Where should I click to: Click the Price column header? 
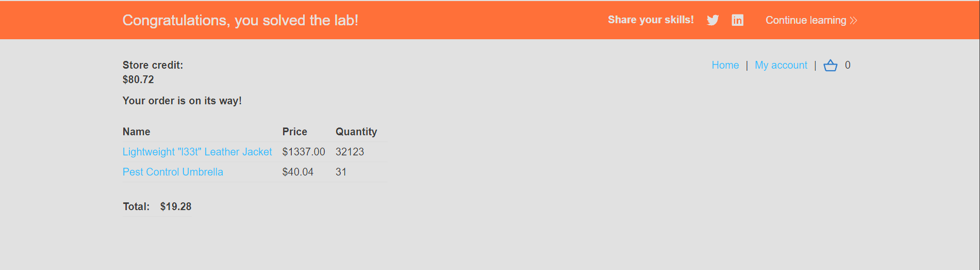pyautogui.click(x=294, y=132)
